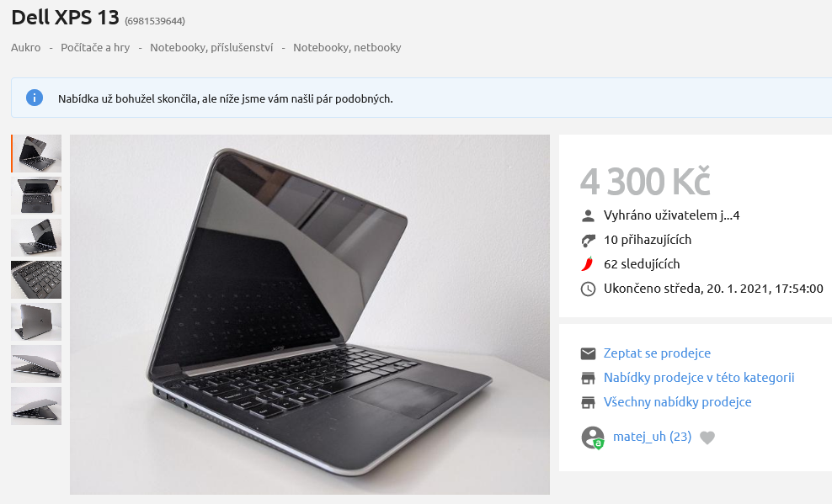Click the seller avatar icon with green badge
Screen dimensions: 832x504
[593, 438]
